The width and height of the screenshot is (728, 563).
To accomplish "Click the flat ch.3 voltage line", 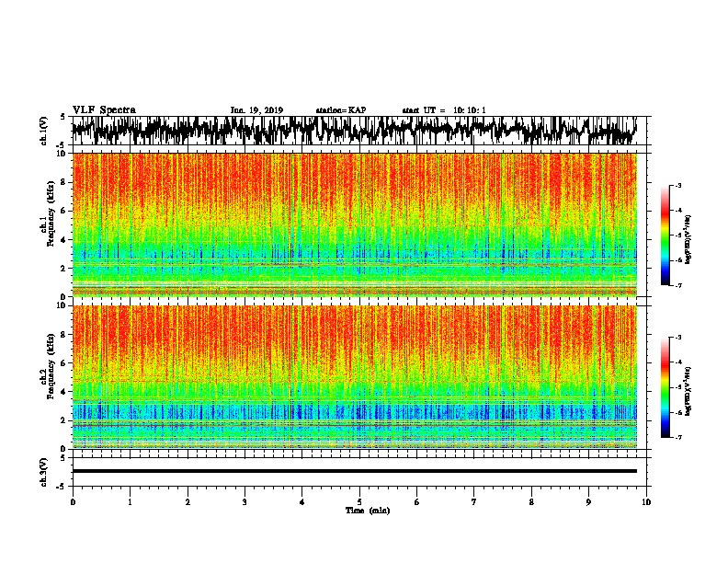I will 355,471.
